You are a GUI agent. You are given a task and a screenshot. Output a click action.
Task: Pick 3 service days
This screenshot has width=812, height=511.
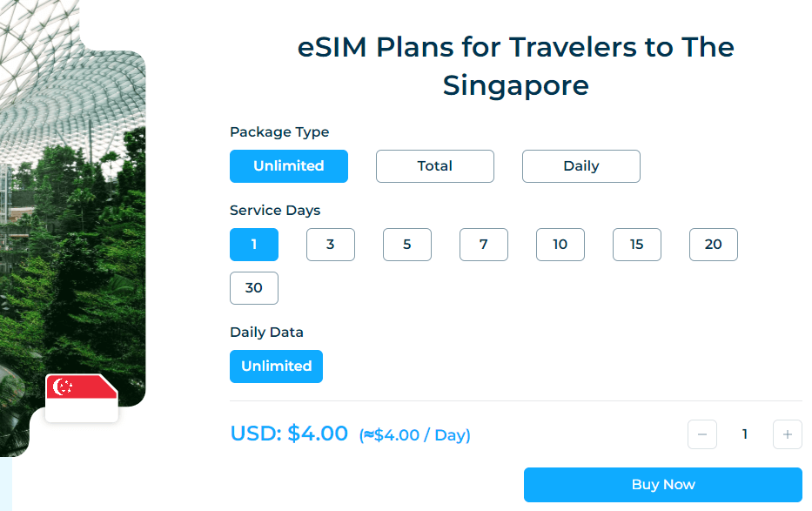click(331, 245)
